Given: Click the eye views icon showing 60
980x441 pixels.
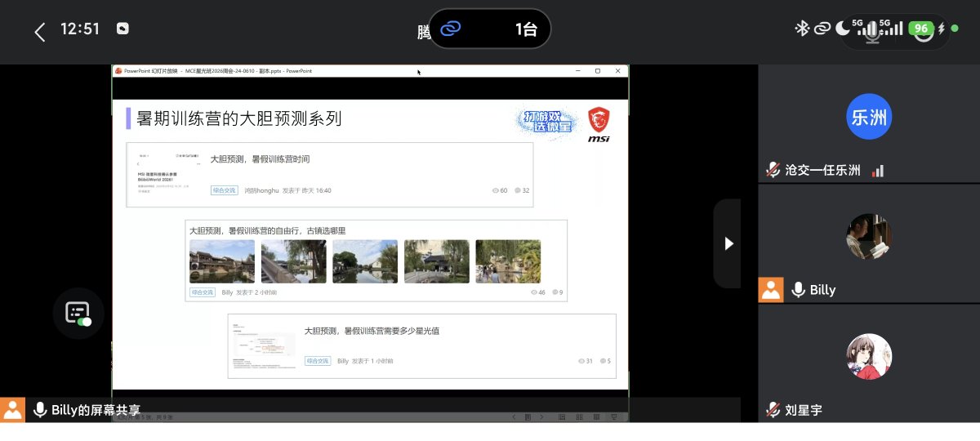Looking at the screenshot, I should [496, 190].
